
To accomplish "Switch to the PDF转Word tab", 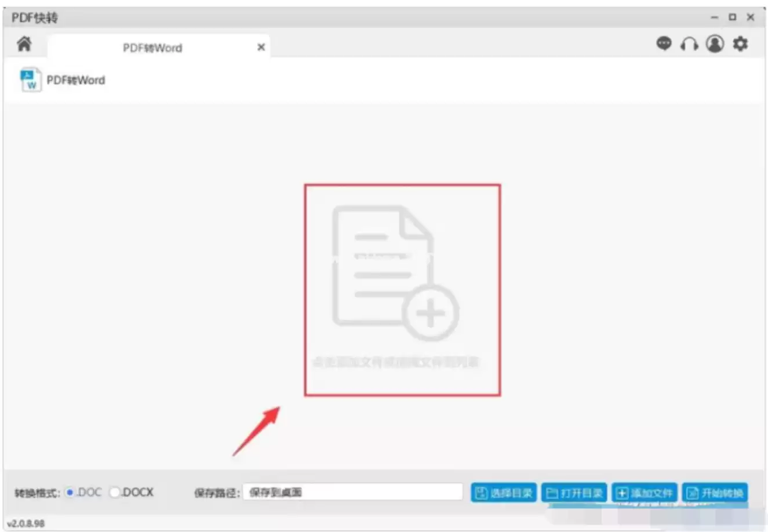I will pyautogui.click(x=152, y=48).
